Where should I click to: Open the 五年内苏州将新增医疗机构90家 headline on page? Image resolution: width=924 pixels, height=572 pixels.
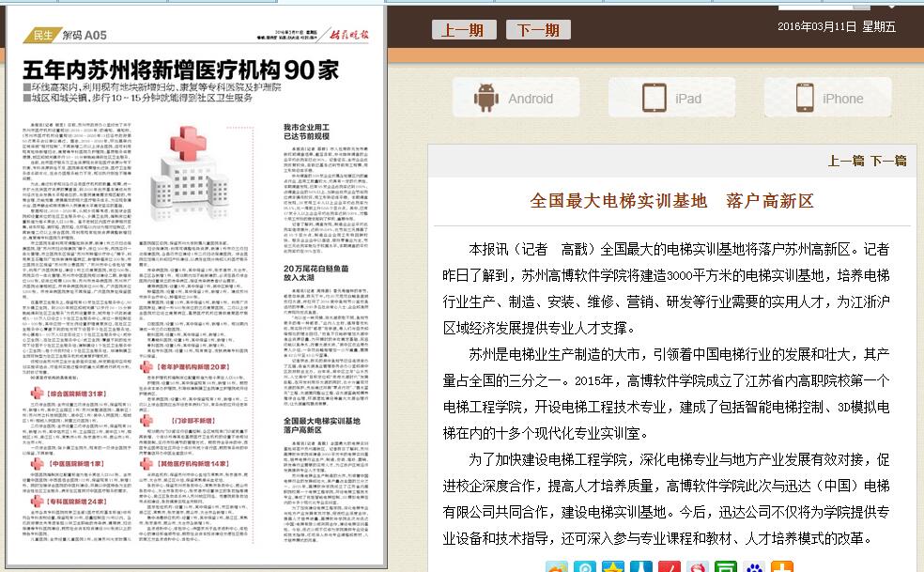[180, 70]
